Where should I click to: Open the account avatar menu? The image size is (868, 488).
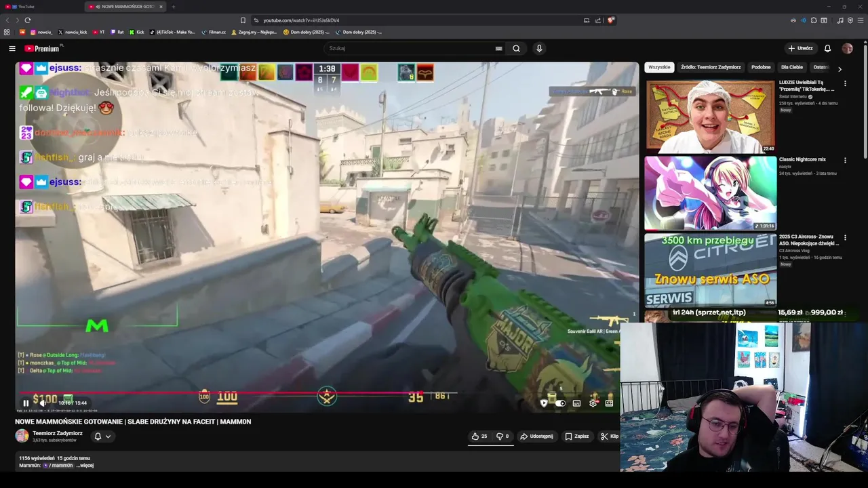[847, 49]
